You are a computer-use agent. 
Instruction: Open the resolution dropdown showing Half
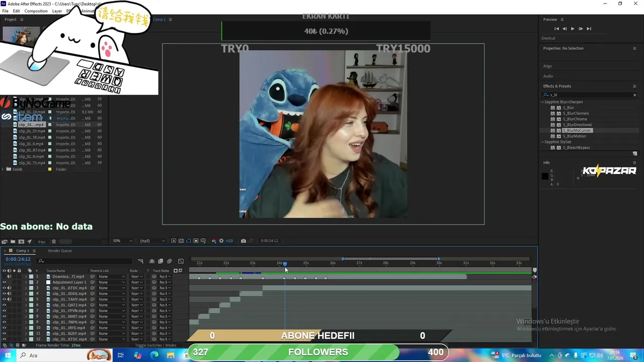click(x=151, y=241)
